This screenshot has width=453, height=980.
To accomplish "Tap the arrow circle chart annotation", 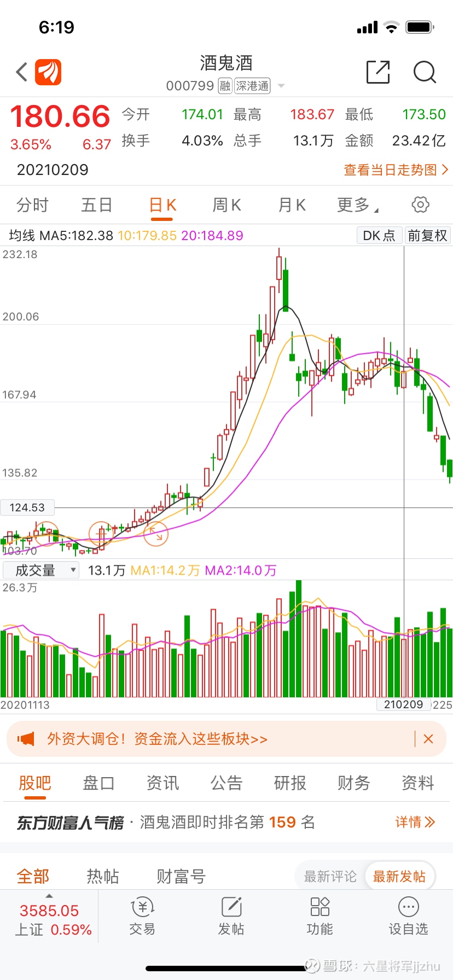I will point(156,534).
